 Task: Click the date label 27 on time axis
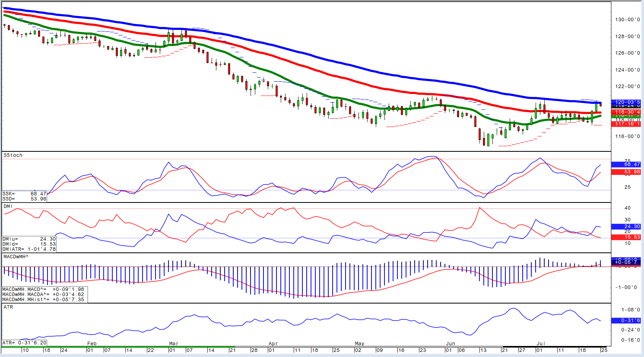click(522, 350)
